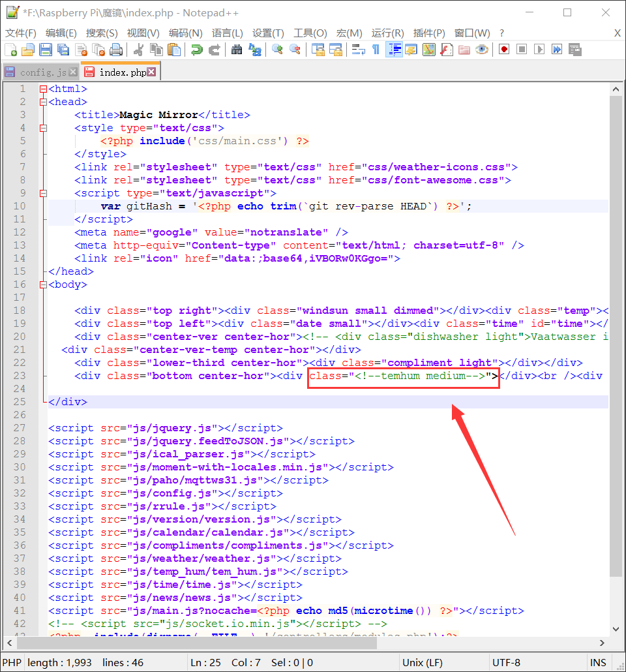Image resolution: width=626 pixels, height=672 pixels.
Task: Click the Undo arrow icon
Action: click(x=196, y=50)
